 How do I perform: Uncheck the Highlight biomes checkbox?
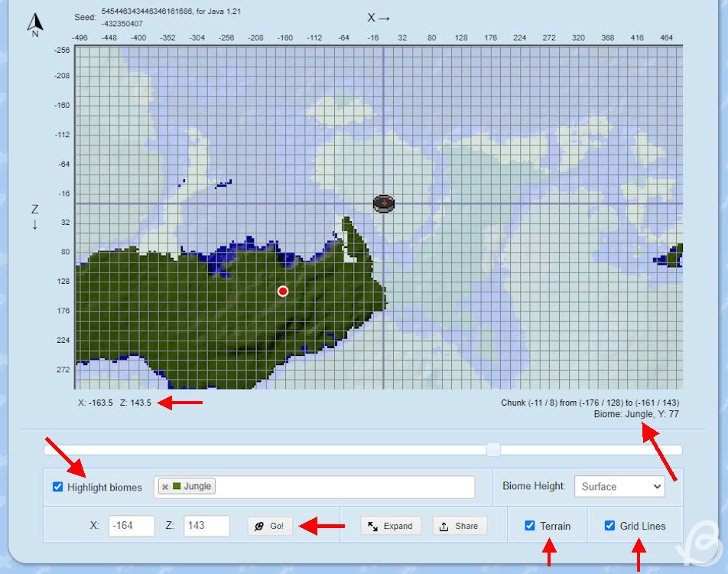coord(57,487)
